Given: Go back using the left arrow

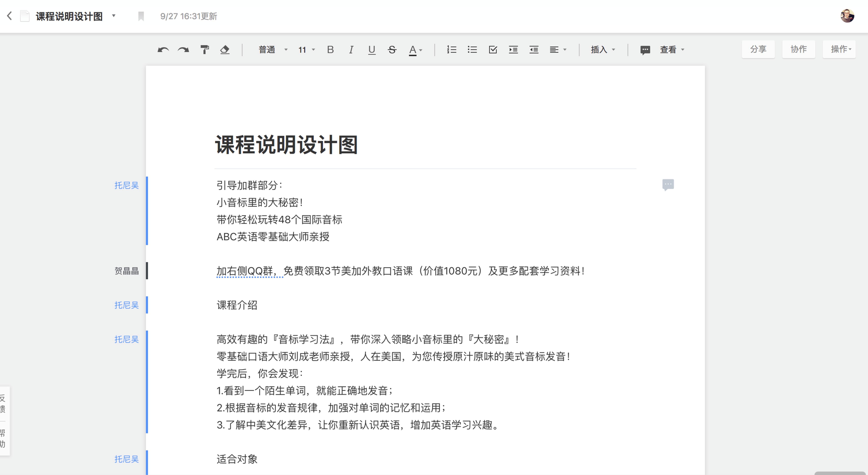Looking at the screenshot, I should pos(9,16).
